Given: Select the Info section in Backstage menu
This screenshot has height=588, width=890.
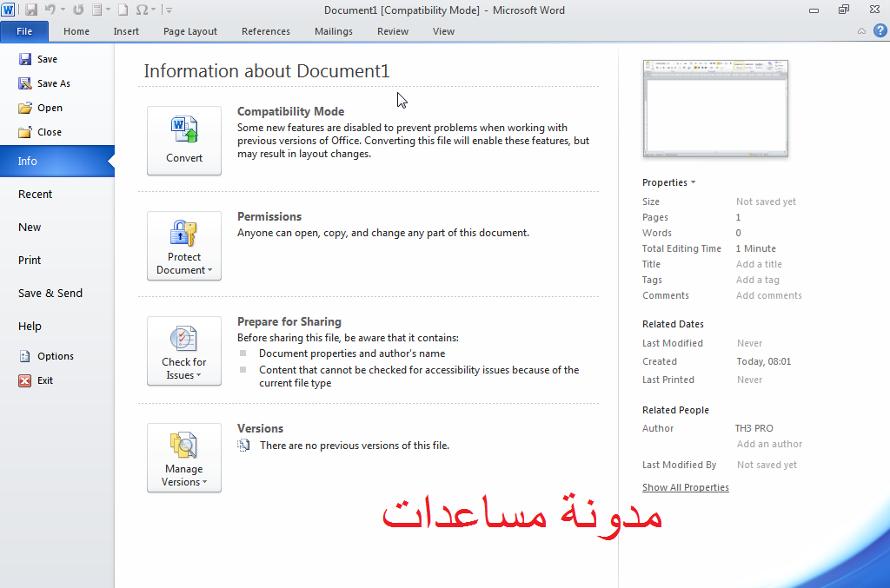Looking at the screenshot, I should coord(56,161).
